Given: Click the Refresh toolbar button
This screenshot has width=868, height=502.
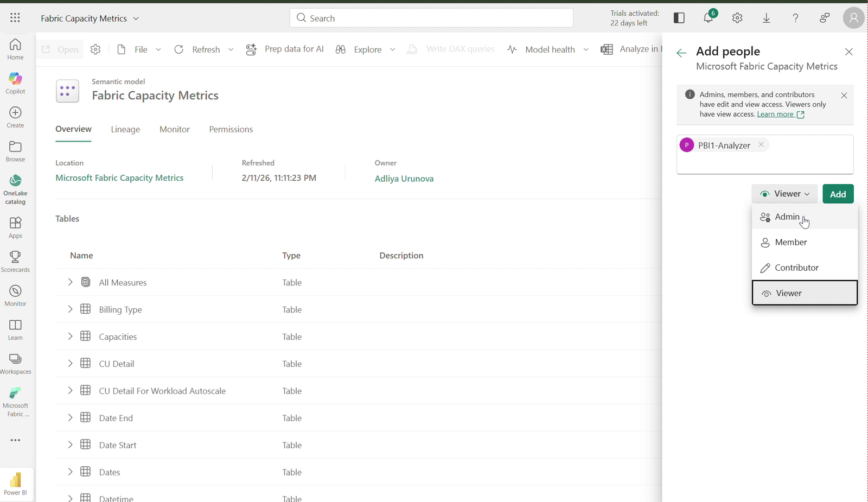Looking at the screenshot, I should point(197,49).
